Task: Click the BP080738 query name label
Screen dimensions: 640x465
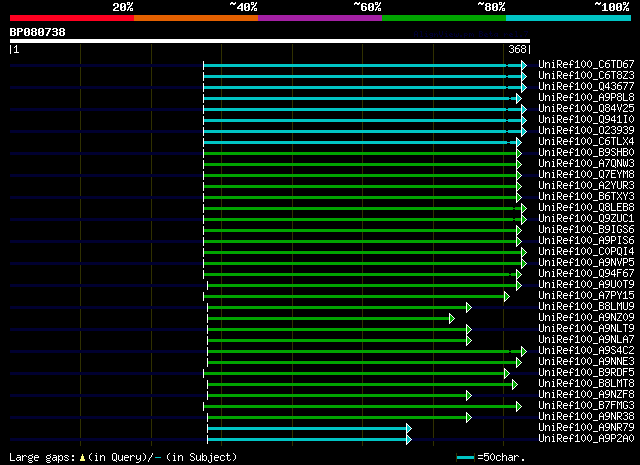Action: pyautogui.click(x=38, y=32)
